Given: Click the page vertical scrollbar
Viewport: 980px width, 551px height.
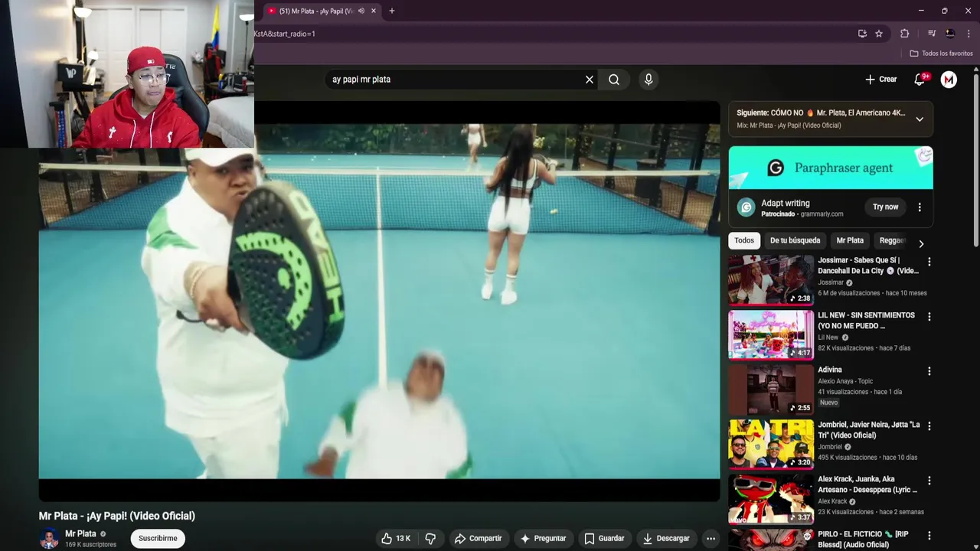Looking at the screenshot, I should click(x=976, y=161).
